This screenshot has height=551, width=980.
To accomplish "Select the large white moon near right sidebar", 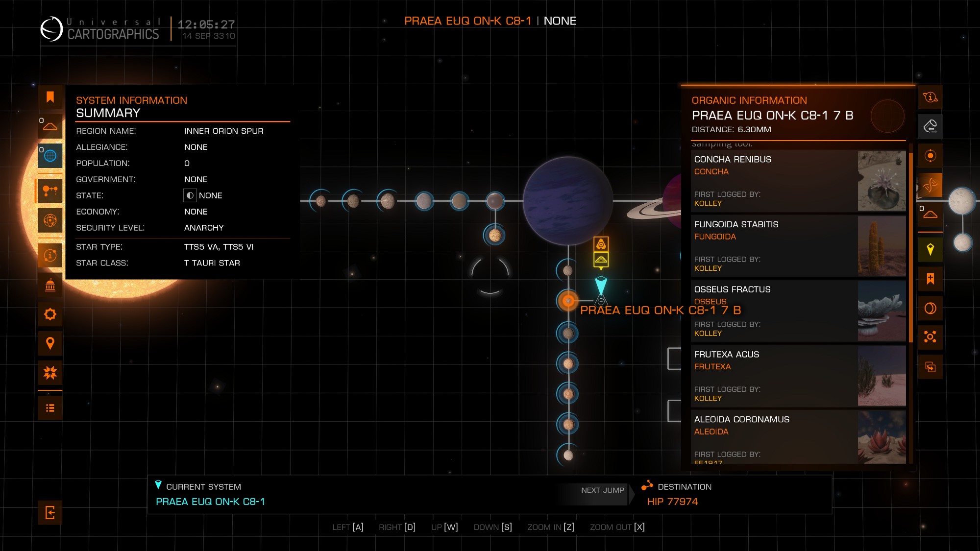I will (962, 201).
